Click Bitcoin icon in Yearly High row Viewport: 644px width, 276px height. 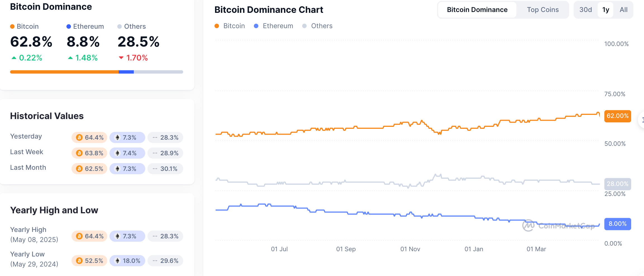point(79,236)
